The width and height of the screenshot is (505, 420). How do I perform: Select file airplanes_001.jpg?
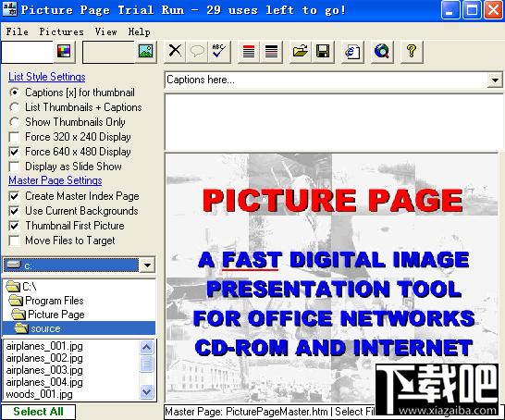44,346
